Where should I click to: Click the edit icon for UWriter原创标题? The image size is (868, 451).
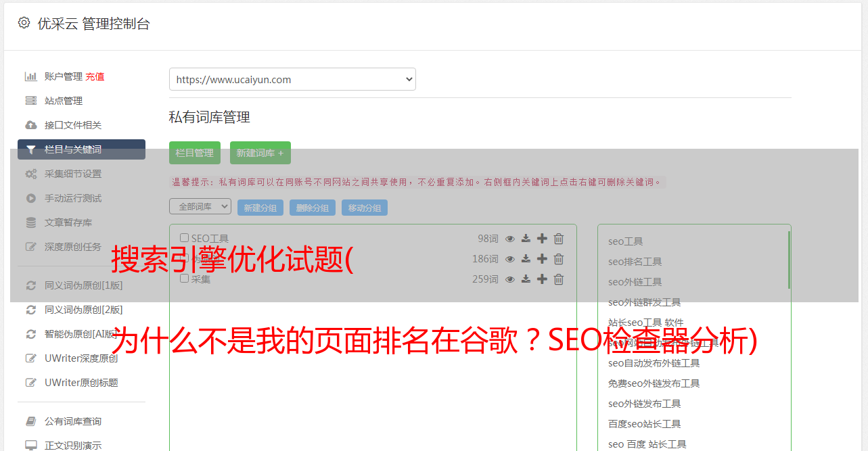click(31, 383)
